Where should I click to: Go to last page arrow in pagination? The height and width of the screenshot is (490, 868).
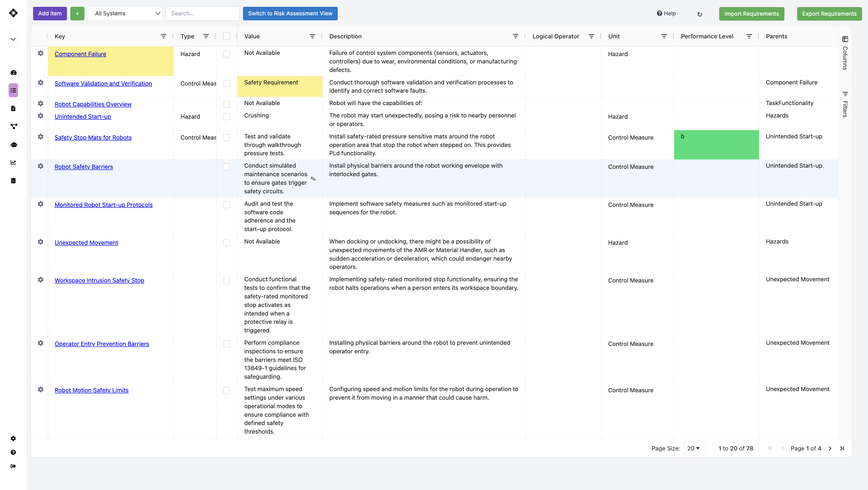(x=842, y=448)
